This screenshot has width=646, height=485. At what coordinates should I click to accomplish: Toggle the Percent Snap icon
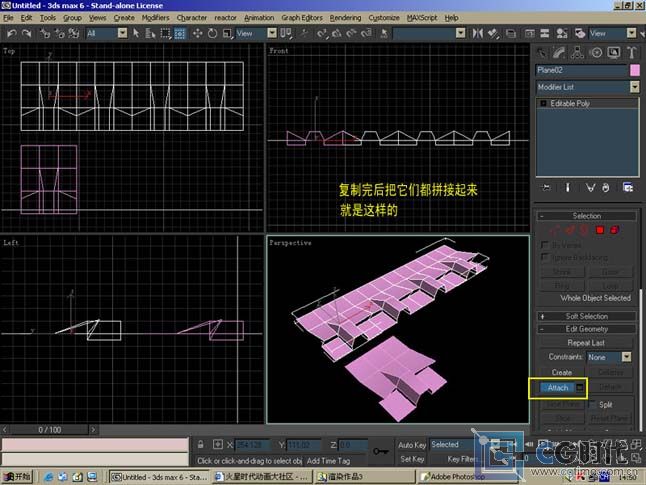click(351, 33)
